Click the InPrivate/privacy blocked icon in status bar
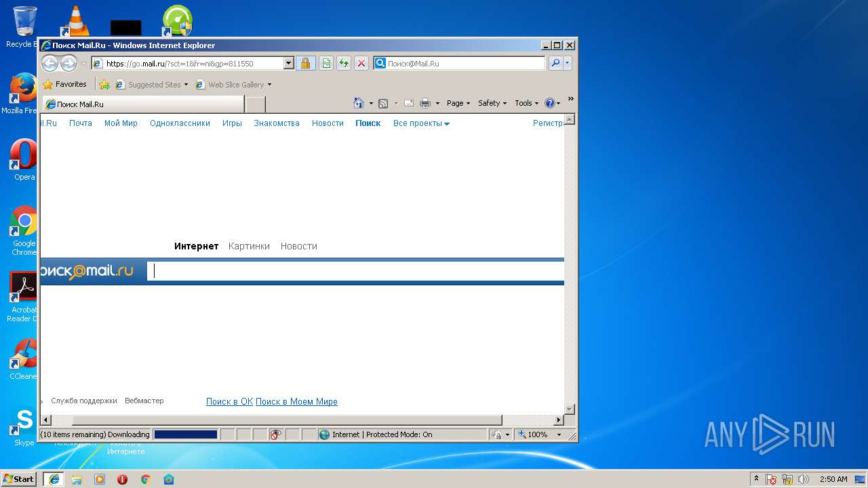 point(275,434)
